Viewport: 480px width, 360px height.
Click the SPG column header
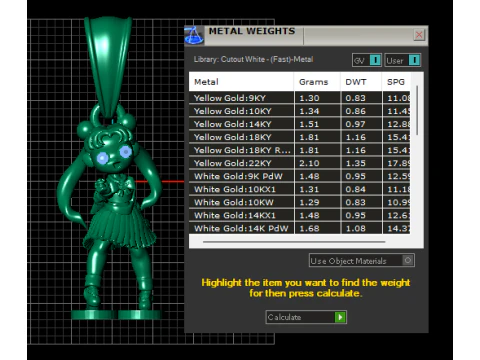pos(396,82)
